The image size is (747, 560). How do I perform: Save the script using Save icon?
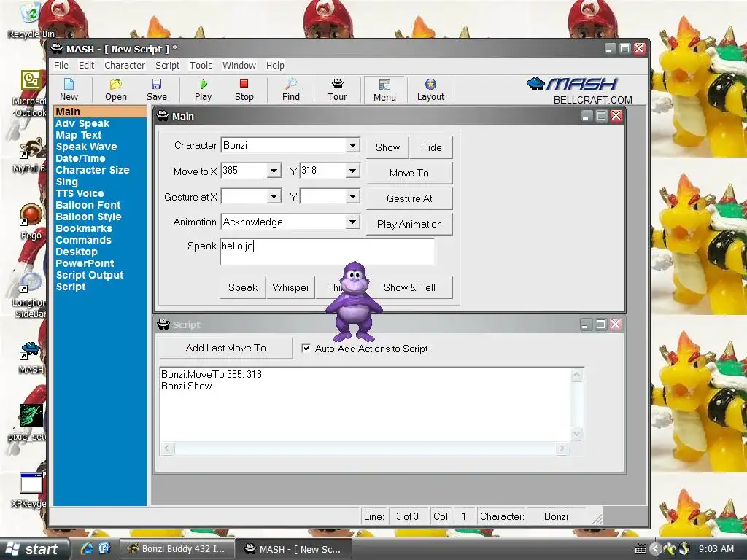(x=156, y=90)
